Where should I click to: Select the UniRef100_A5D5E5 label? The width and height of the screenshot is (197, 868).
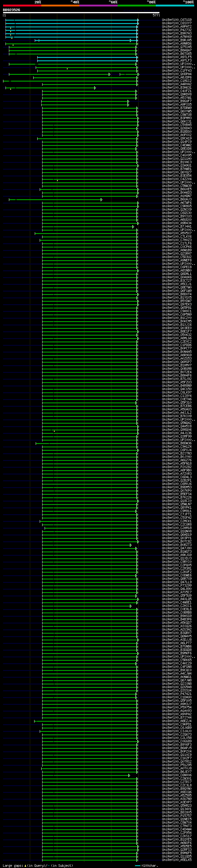point(177,846)
